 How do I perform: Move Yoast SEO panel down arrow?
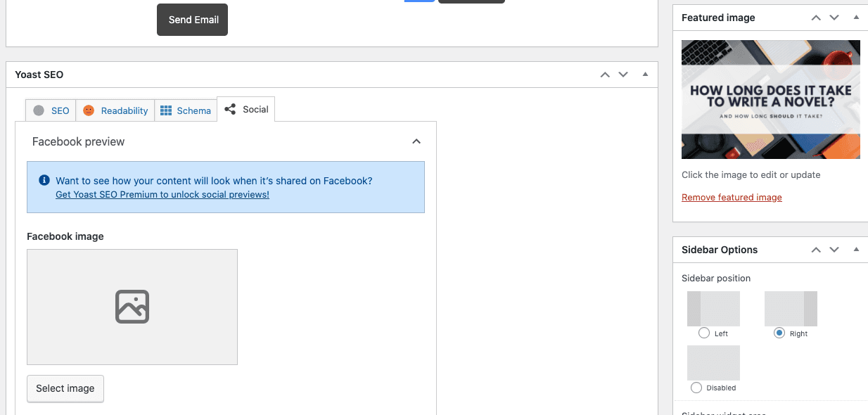pos(623,75)
